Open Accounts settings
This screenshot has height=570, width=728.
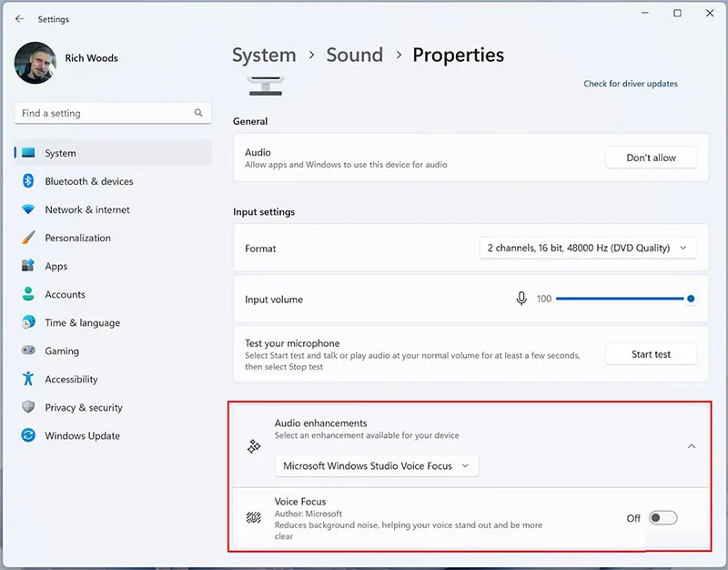(x=113, y=294)
